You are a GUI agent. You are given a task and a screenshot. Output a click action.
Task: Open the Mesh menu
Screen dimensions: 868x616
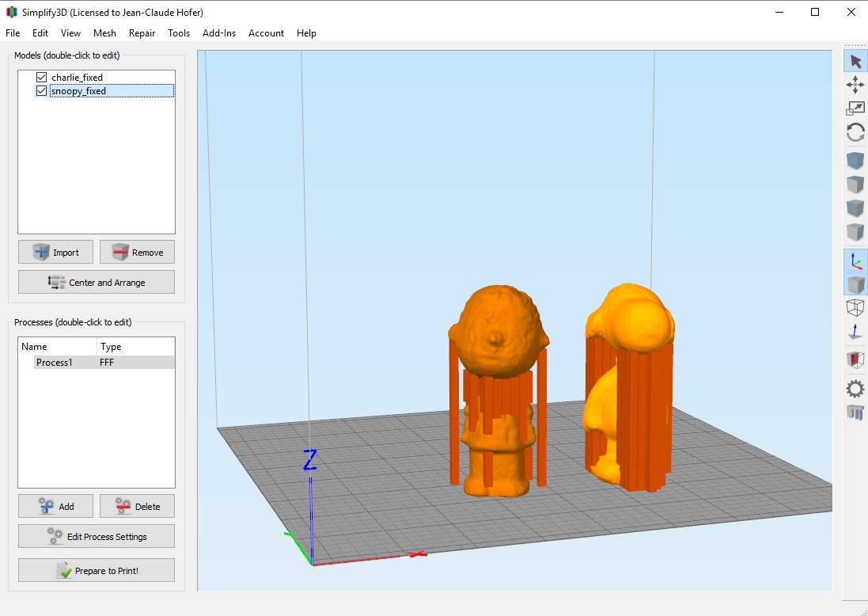point(104,33)
